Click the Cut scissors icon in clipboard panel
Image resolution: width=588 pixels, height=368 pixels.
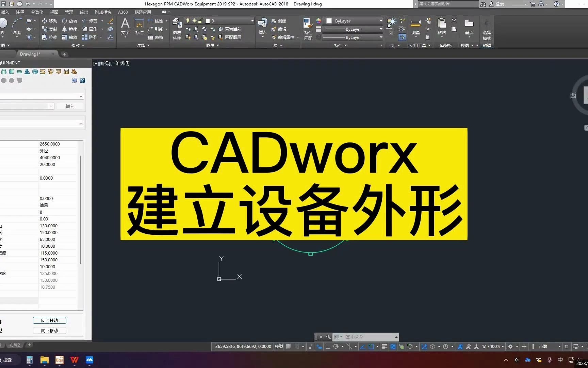pos(454,21)
